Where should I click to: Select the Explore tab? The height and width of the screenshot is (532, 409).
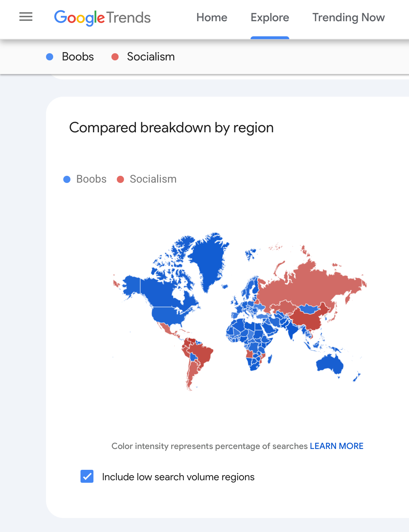(x=270, y=18)
